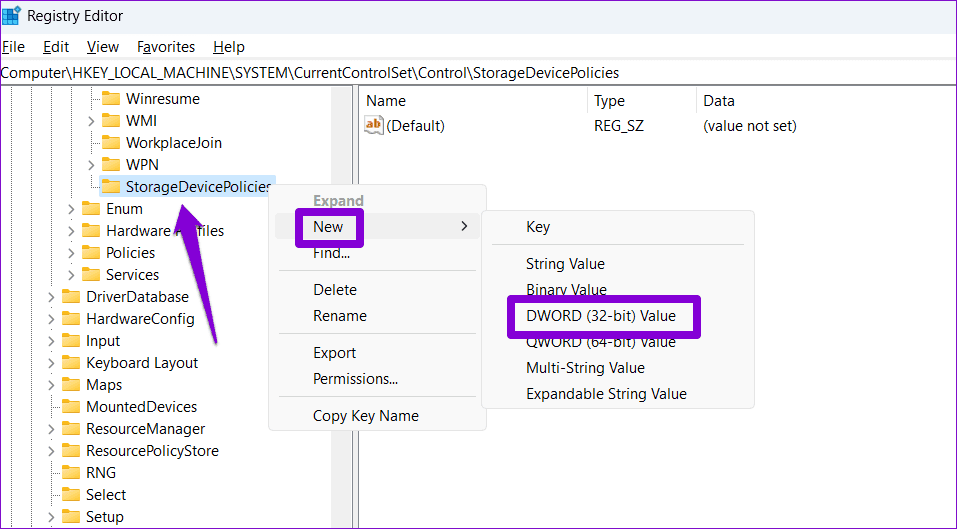
Task: Expand the Keyboard Layout key chevron
Action: click(52, 362)
